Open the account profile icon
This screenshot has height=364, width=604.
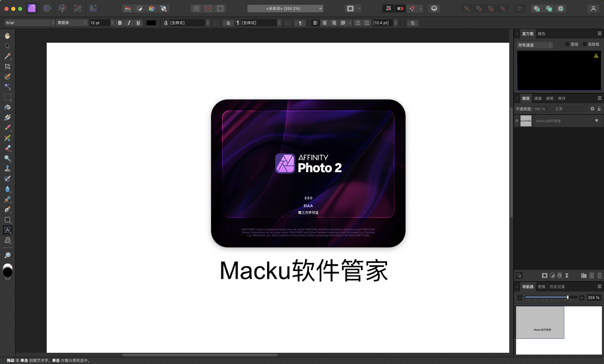[x=593, y=9]
